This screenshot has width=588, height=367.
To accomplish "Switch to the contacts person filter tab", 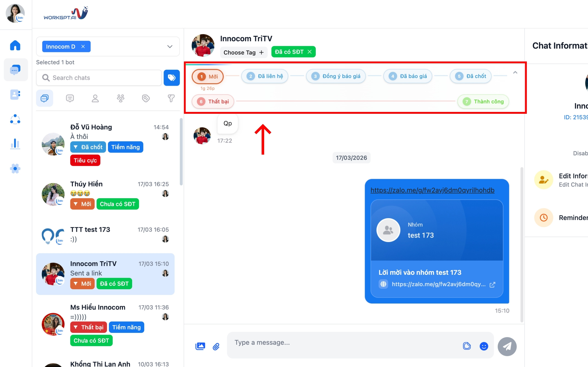I will point(95,98).
